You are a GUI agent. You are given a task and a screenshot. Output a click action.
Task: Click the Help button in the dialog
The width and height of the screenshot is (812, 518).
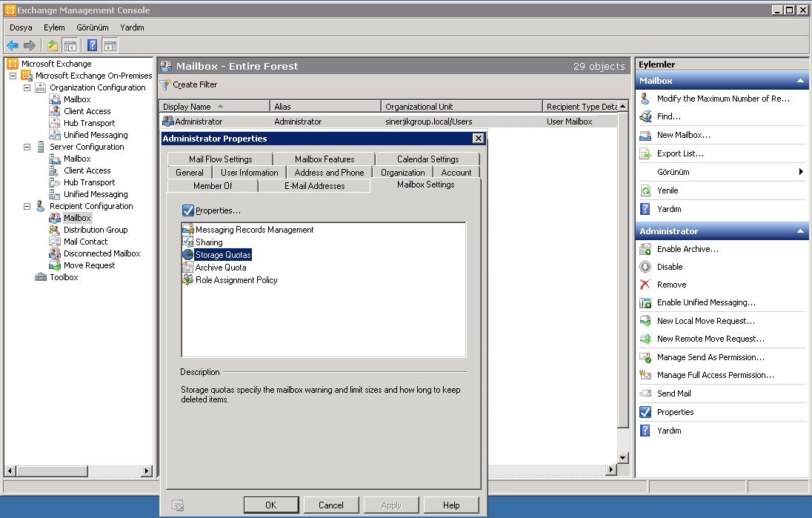(x=451, y=505)
